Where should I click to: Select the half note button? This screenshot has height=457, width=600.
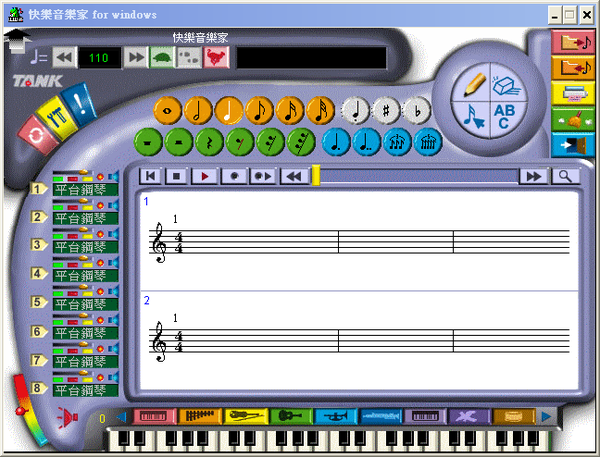click(198, 111)
